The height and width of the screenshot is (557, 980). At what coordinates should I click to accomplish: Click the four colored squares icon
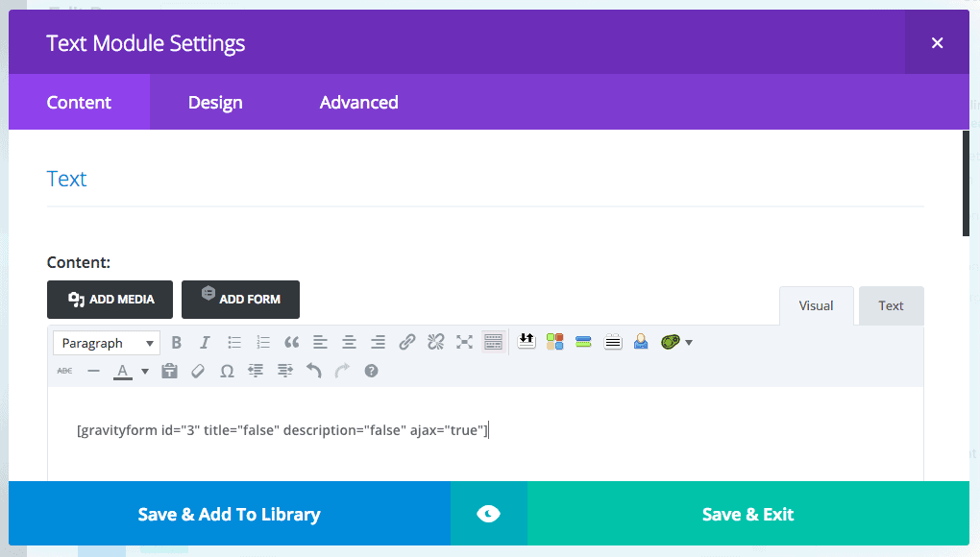tap(555, 342)
